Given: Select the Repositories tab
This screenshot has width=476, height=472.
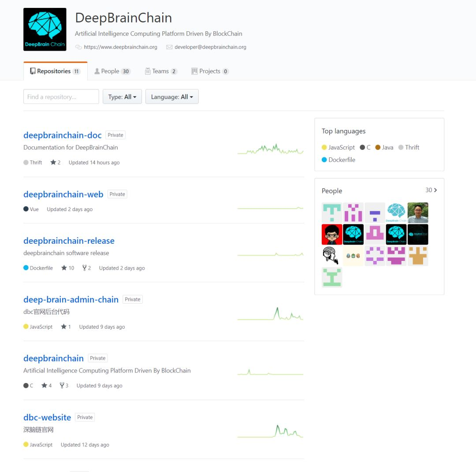Looking at the screenshot, I should pos(55,71).
